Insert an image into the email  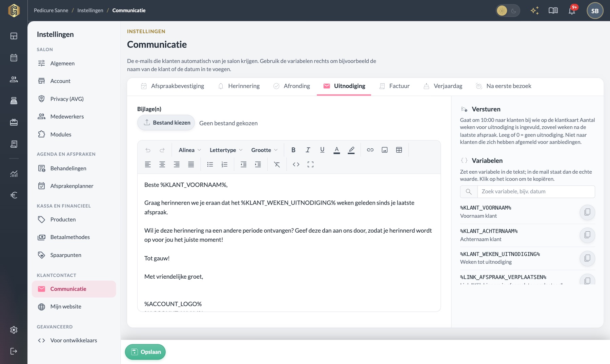385,150
